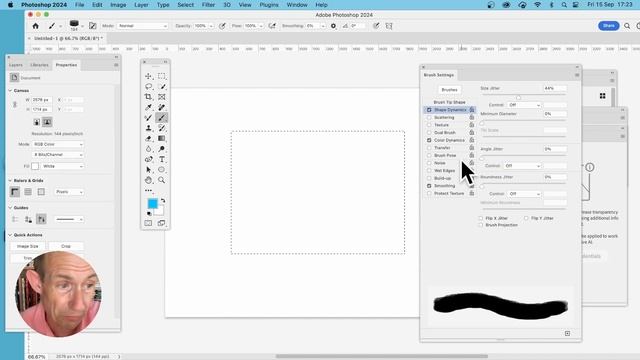Screen dimensions: 640x360
Task: Select the Clone Stamp tool
Action: [x=148, y=128]
